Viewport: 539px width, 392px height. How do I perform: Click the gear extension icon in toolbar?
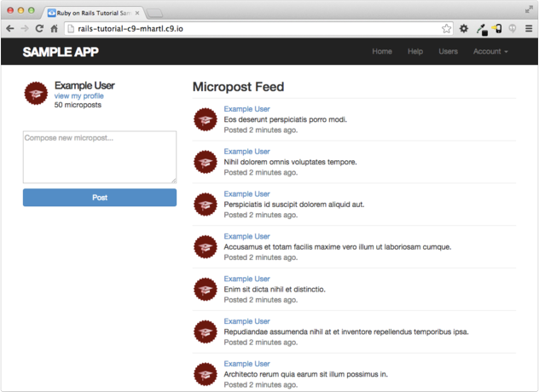click(x=464, y=28)
